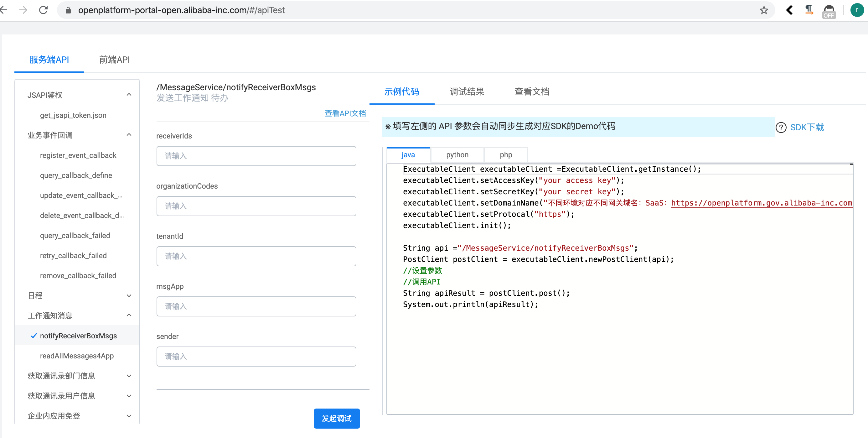This screenshot has height=438, width=868.
Task: Click the black left-chevron extension icon
Action: point(789,10)
